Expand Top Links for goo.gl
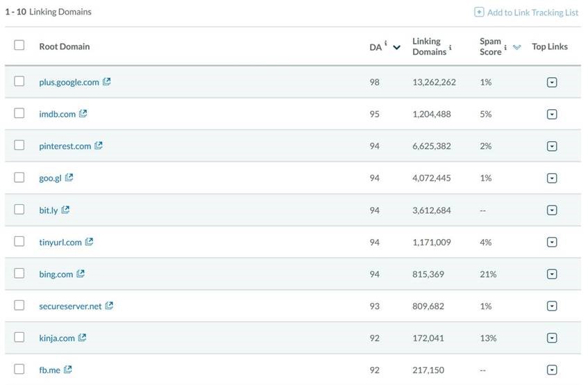The image size is (588, 385). [552, 178]
